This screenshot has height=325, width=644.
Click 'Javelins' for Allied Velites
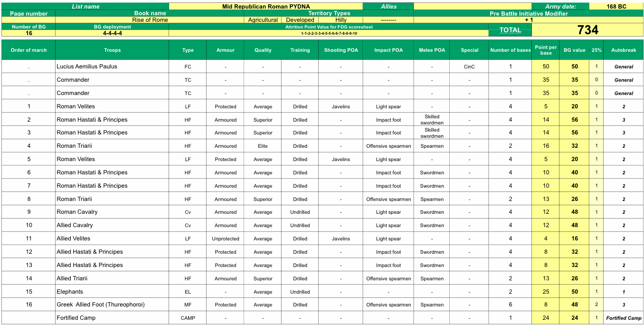click(341, 239)
